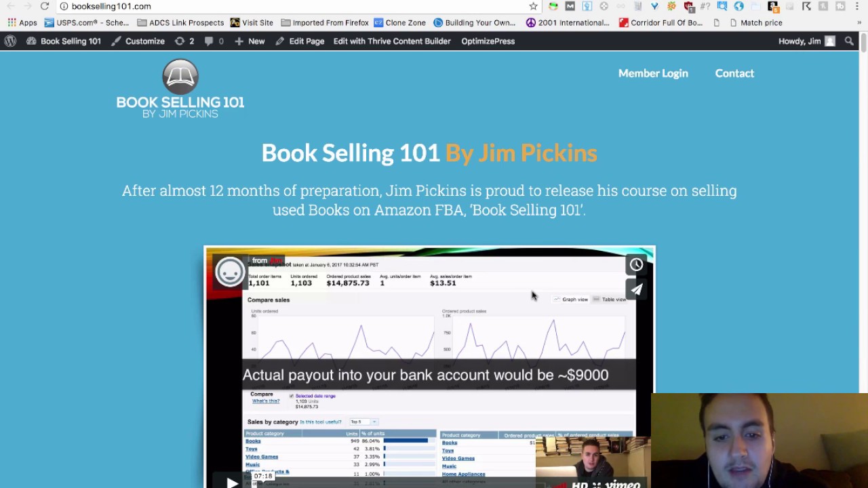Viewport: 868px width, 488px height.
Task: Open the 'Book Selling 101' dashboard menu
Action: coord(63,41)
